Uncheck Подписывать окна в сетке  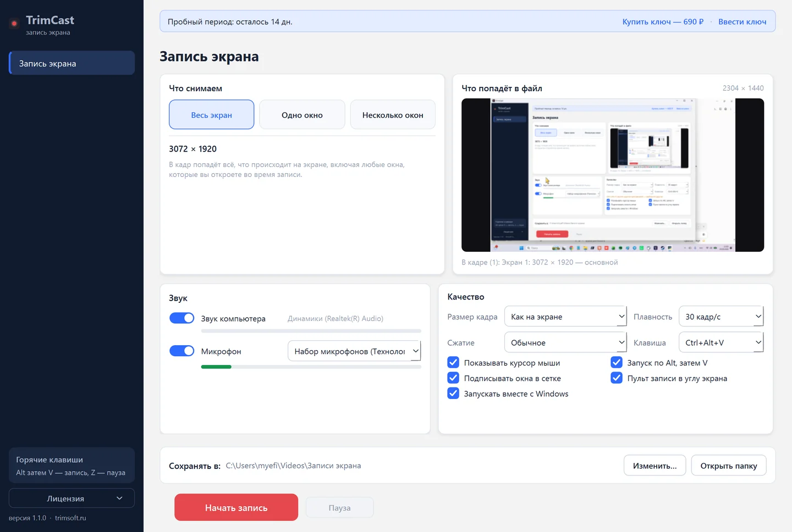pos(453,378)
